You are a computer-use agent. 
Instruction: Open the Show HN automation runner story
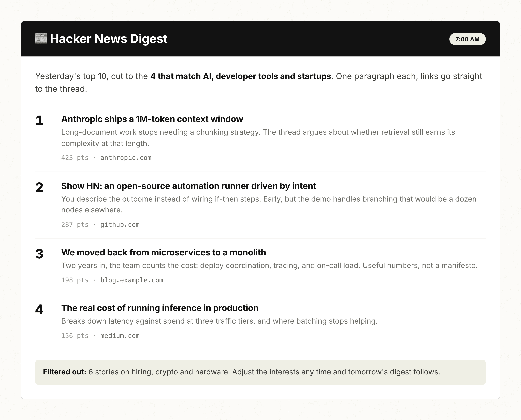(189, 186)
